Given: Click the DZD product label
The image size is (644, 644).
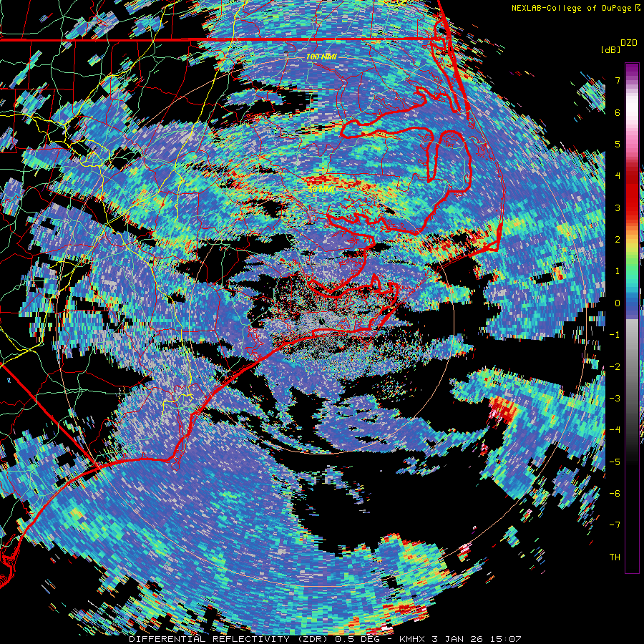Looking at the screenshot, I should point(629,43).
